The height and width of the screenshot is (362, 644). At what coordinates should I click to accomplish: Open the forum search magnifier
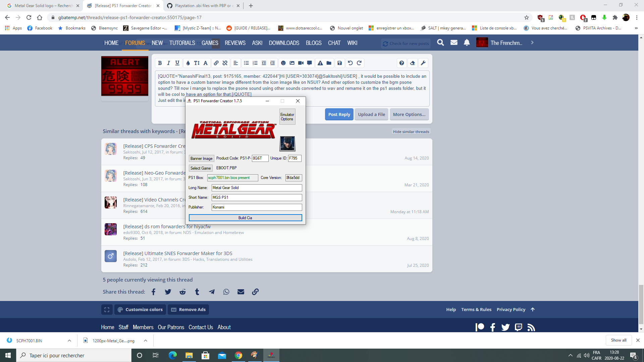(x=441, y=43)
